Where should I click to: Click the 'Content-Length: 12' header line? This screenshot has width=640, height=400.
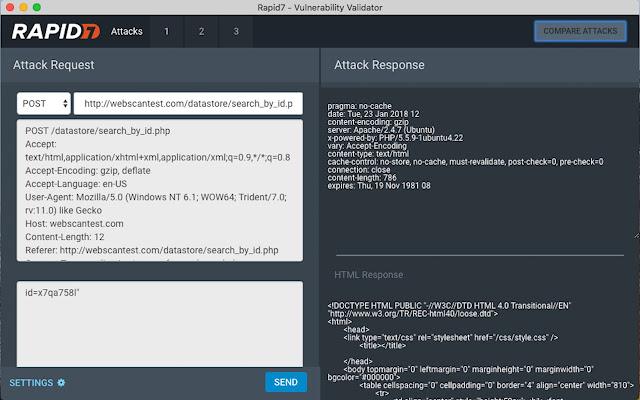coord(64,237)
